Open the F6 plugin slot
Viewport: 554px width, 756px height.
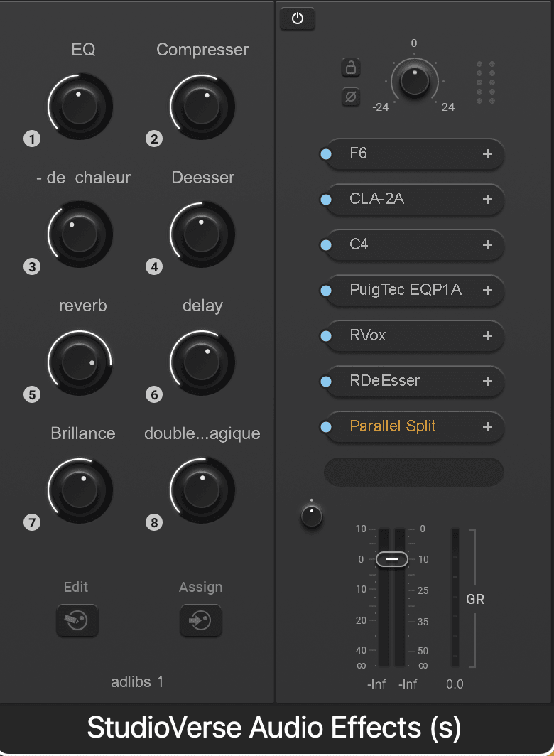pyautogui.click(x=415, y=153)
